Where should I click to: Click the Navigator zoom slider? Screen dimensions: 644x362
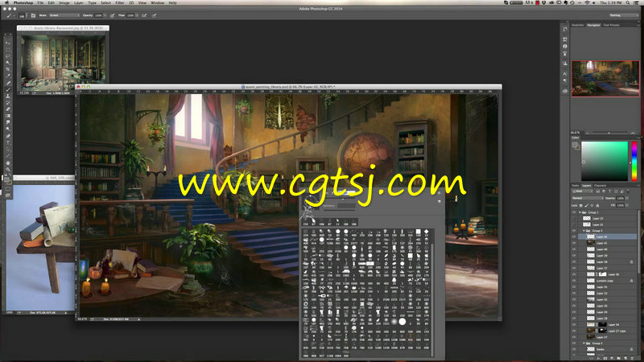[610, 133]
